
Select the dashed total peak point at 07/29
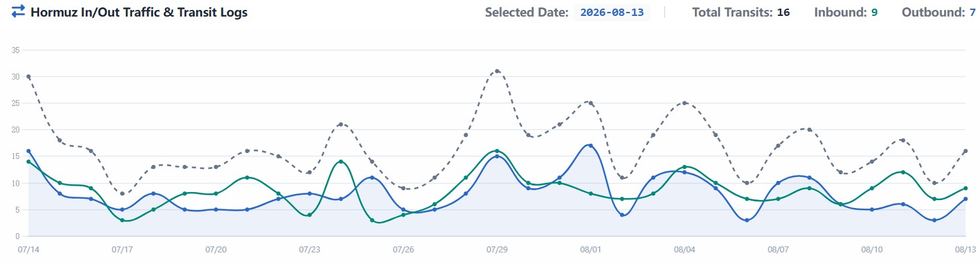pos(497,71)
